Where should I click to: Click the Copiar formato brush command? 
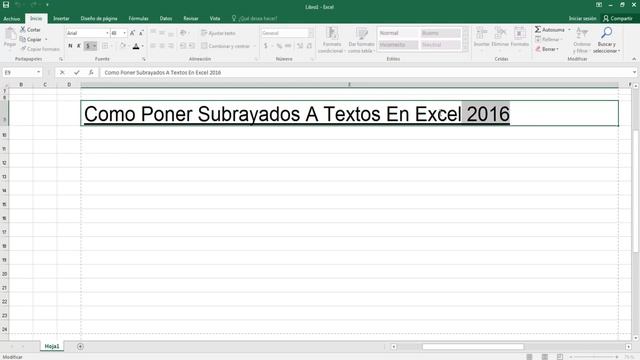tap(40, 49)
